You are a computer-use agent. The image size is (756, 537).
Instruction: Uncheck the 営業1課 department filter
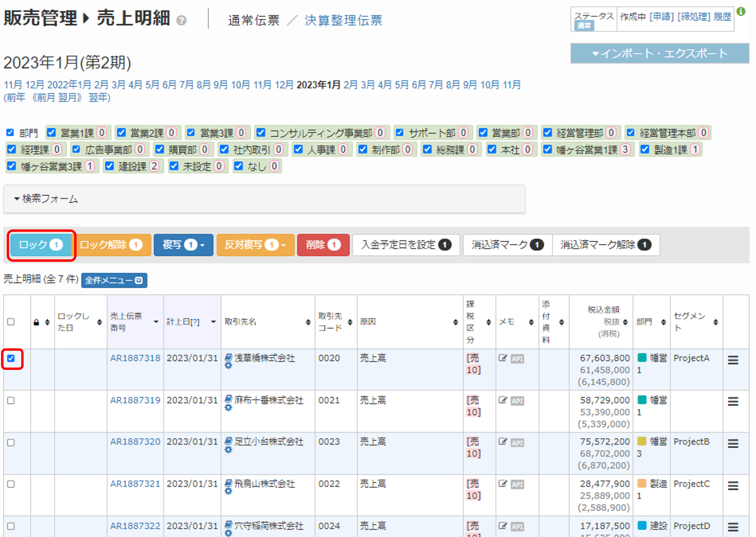click(51, 132)
